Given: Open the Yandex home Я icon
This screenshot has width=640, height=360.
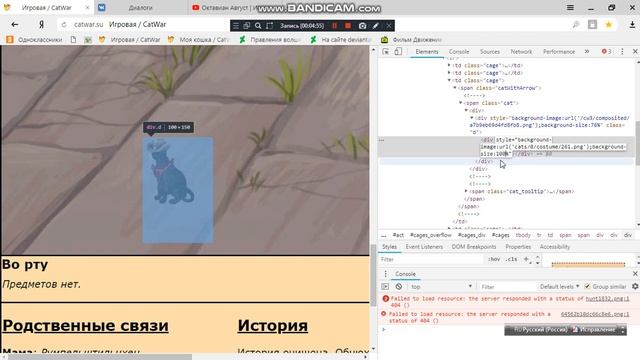Looking at the screenshot, I should point(41,24).
